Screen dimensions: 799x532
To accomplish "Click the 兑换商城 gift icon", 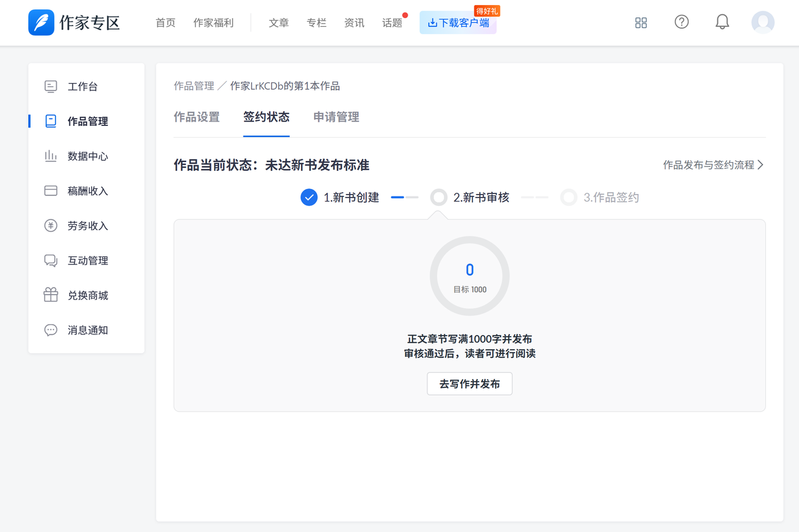I will (51, 296).
